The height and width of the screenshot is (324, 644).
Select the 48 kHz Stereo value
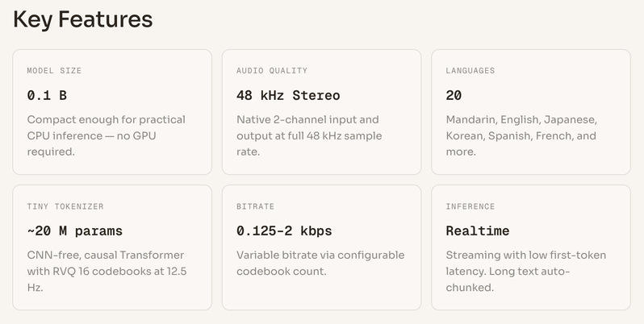click(x=288, y=95)
